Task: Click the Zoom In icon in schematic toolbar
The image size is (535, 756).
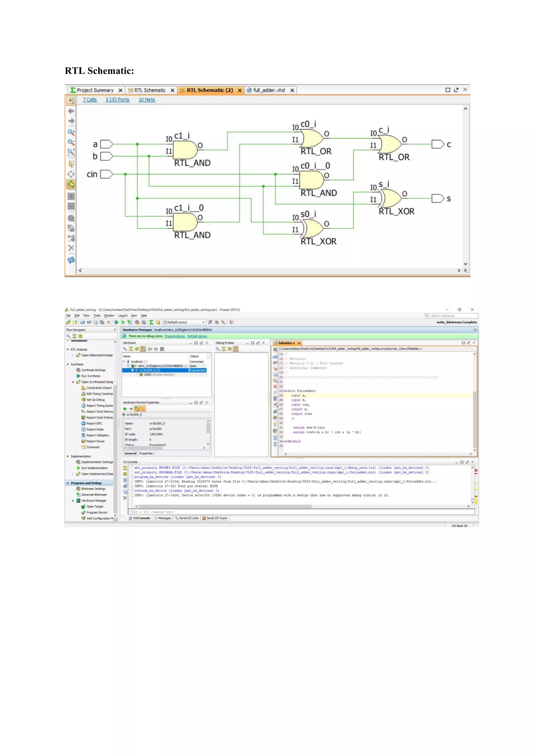Action: (71, 132)
